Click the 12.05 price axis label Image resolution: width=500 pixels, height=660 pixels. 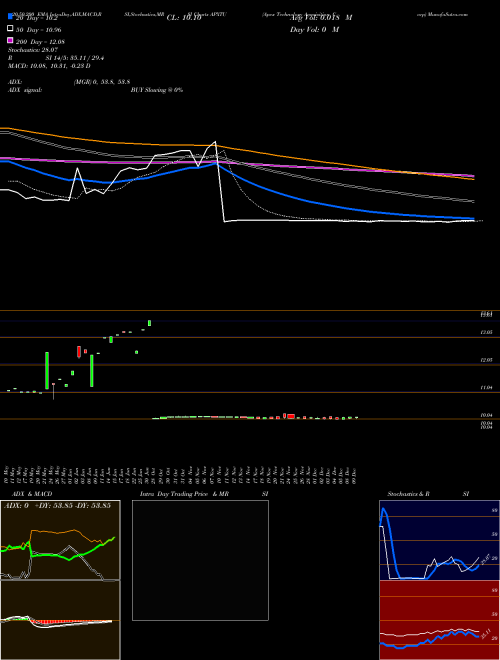pyautogui.click(x=486, y=360)
